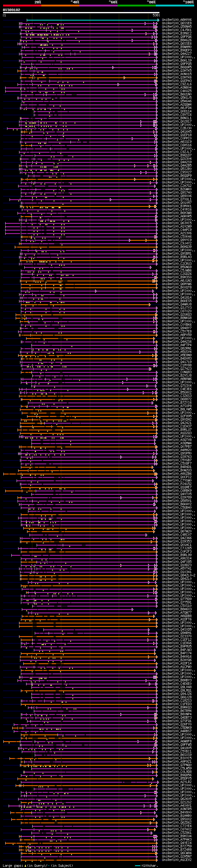Click the cyan alignment bar for UniRef100_A8HVV6
The width and height of the screenshot is (197, 868).
point(93,20)
